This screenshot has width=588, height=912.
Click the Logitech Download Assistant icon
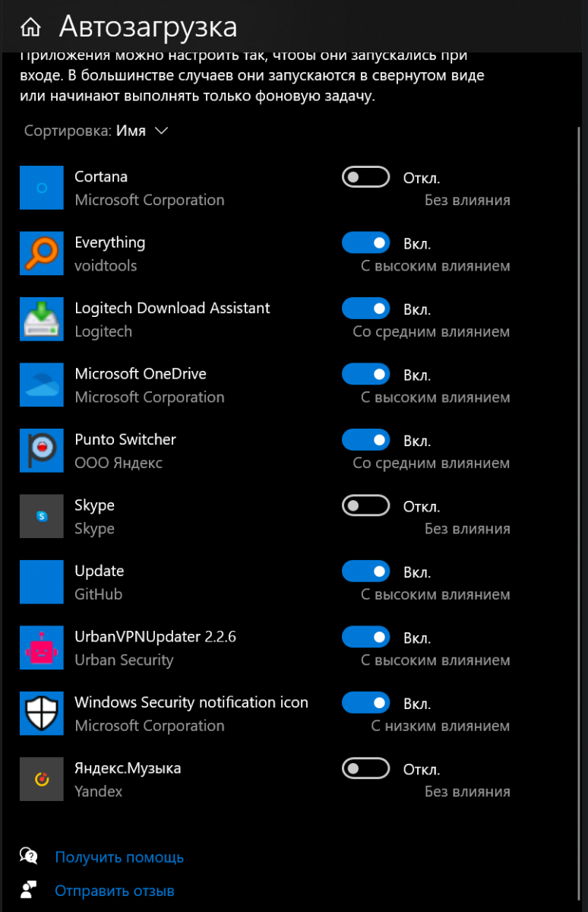pos(42,319)
